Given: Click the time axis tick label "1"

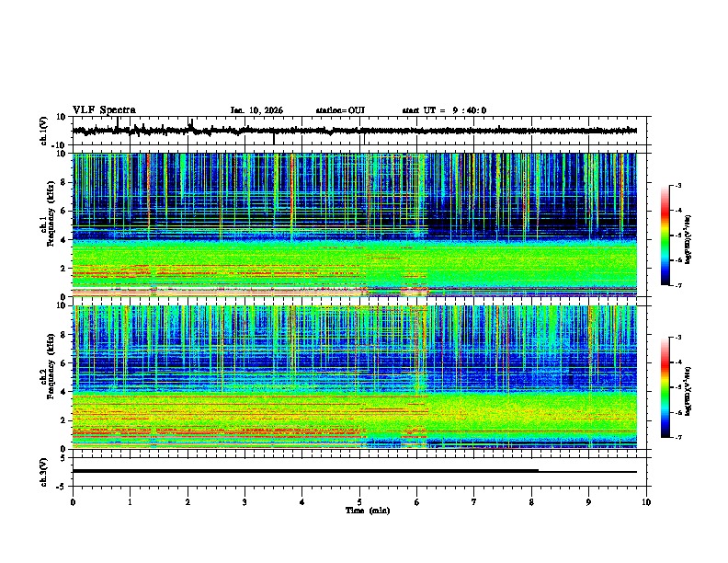Looking at the screenshot, I should (x=130, y=502).
